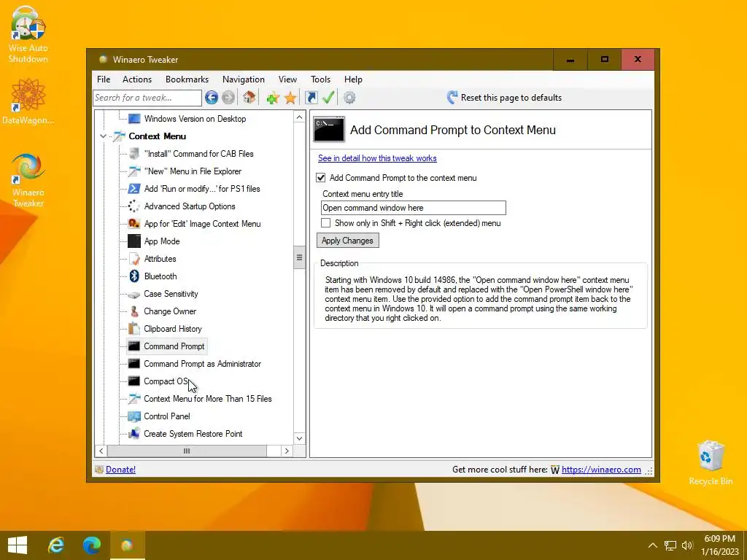Click the tree vertical scrollbar thumb
Image resolution: width=747 pixels, height=560 pixels.
tap(299, 257)
